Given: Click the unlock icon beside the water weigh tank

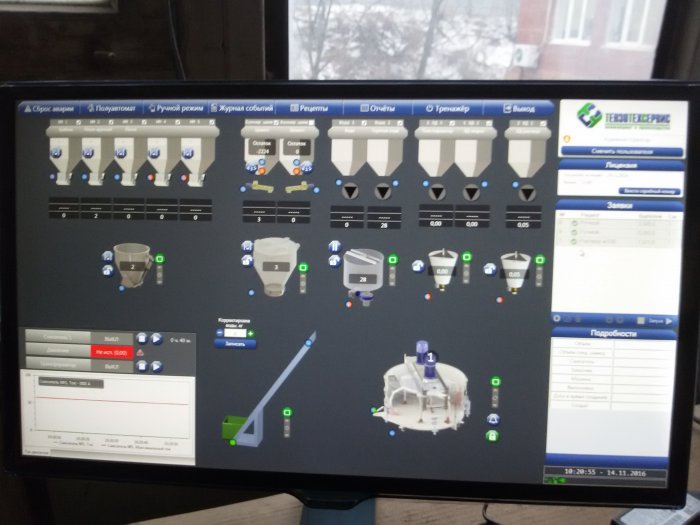Looking at the screenshot, I should [x=334, y=261].
